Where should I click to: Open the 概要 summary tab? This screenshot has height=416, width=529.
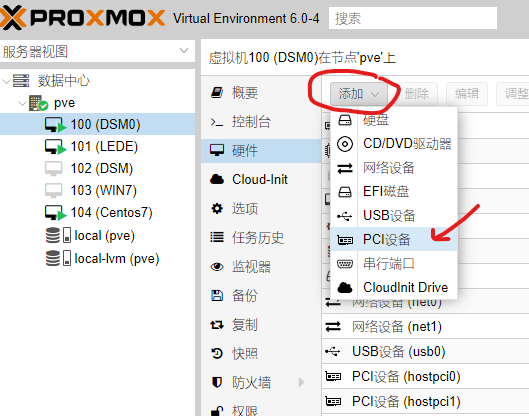click(261, 92)
